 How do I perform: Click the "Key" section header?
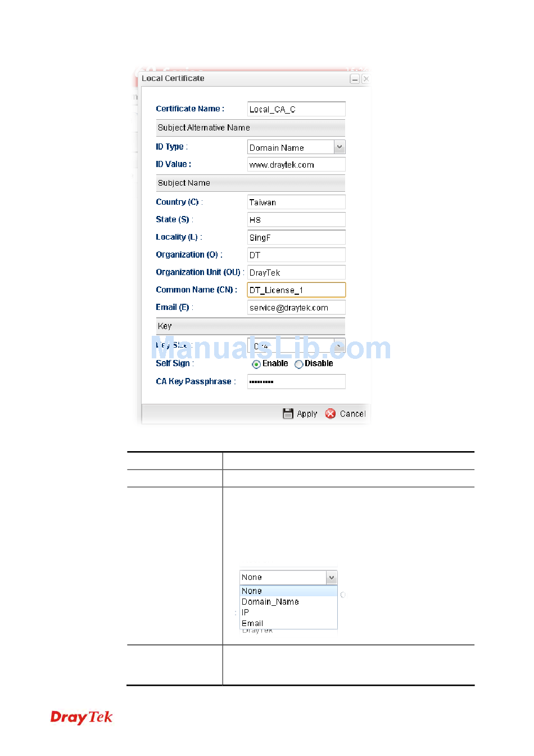click(250, 326)
